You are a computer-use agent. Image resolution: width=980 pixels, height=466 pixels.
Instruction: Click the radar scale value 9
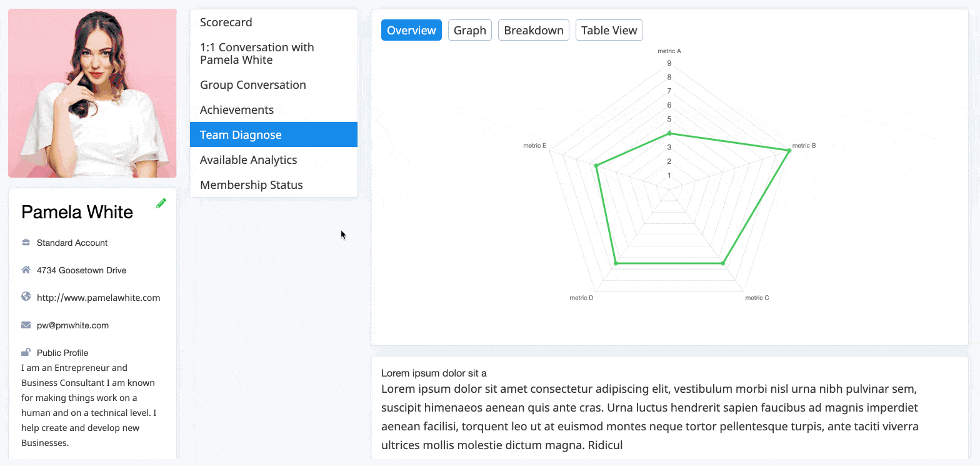pos(669,63)
